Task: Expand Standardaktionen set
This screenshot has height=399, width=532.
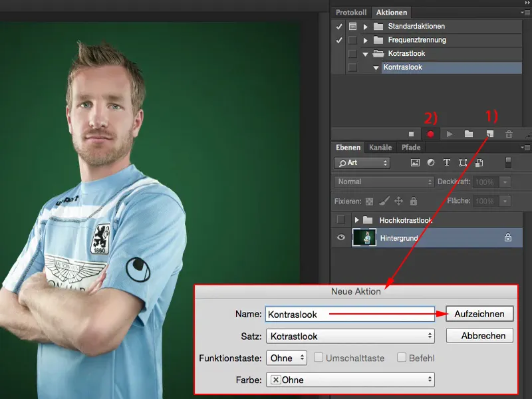Action: 365,27
